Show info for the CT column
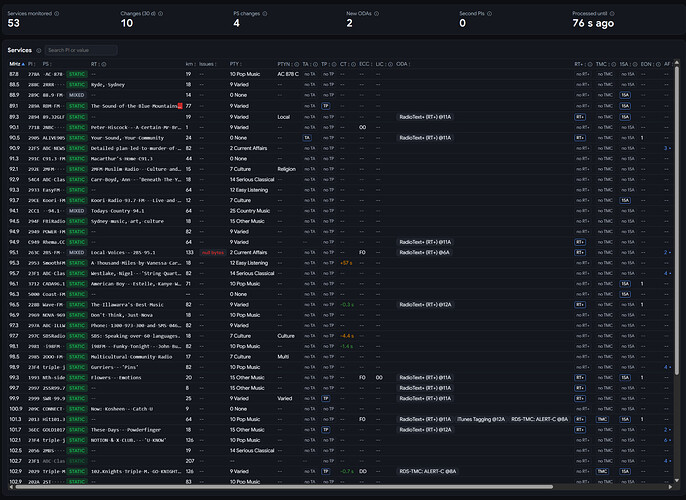 pos(353,64)
